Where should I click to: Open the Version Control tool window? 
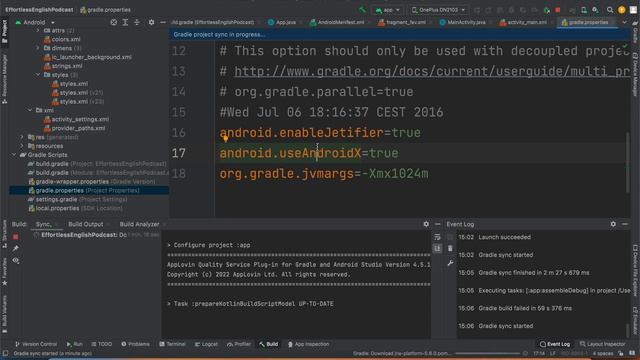(x=36, y=344)
